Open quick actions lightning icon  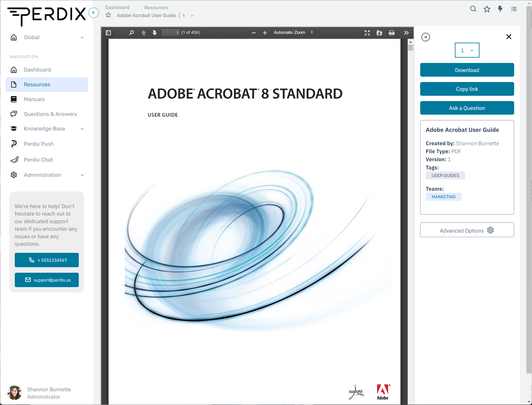pyautogui.click(x=500, y=9)
